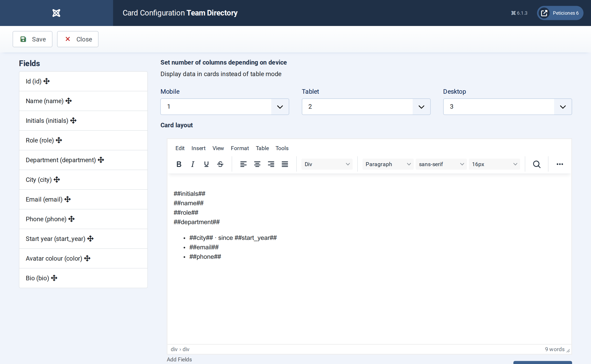Screen dimensions: 591x364
Task: Reveal more toolbar options ellipsis
Action: click(560, 164)
